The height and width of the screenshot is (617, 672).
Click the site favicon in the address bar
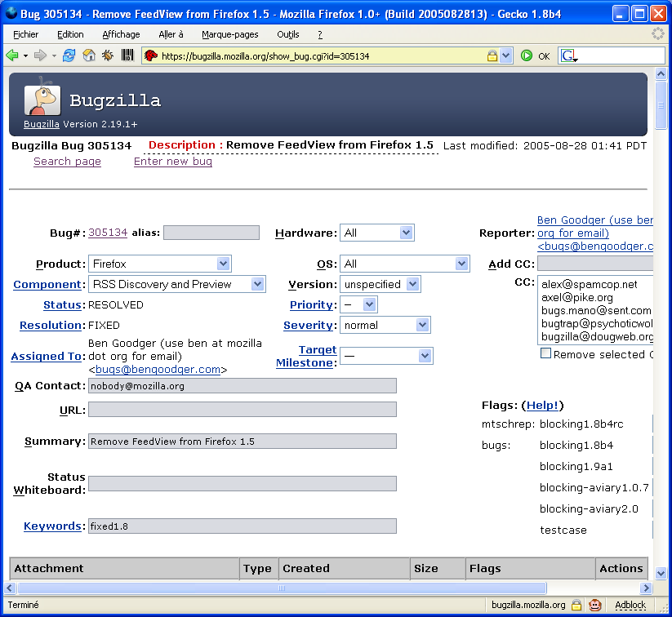[151, 55]
